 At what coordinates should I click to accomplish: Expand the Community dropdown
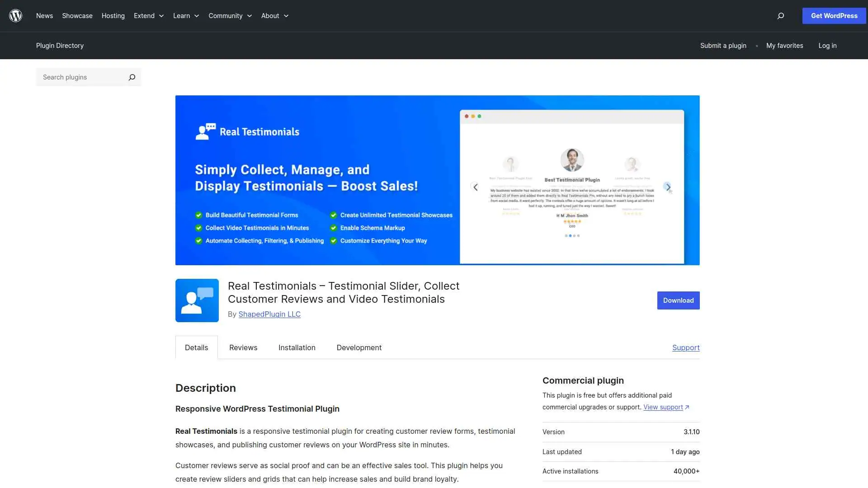(249, 16)
